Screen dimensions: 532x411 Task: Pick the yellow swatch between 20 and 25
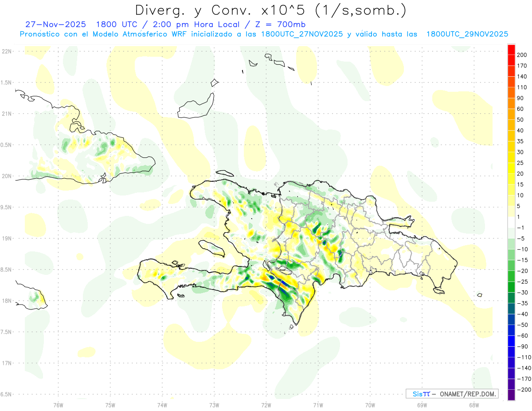(x=511, y=168)
